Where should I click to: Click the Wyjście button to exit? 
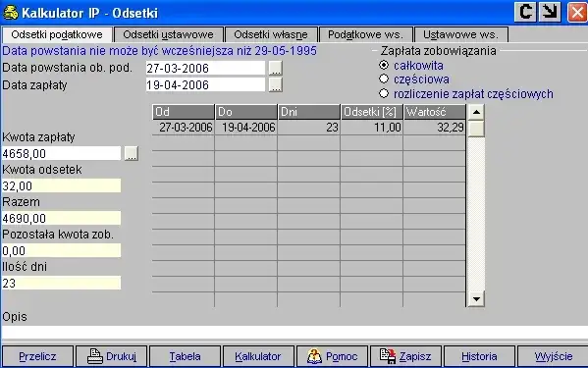(x=553, y=356)
